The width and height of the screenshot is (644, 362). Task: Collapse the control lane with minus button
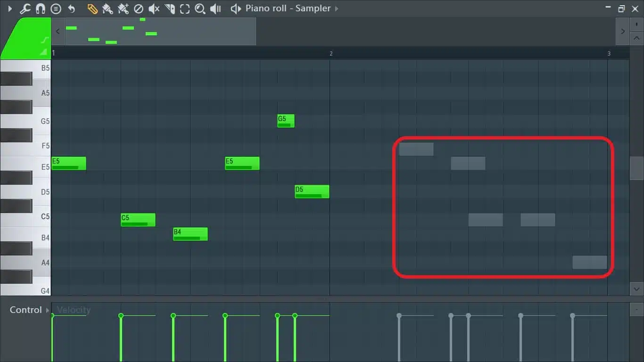pos(636,309)
